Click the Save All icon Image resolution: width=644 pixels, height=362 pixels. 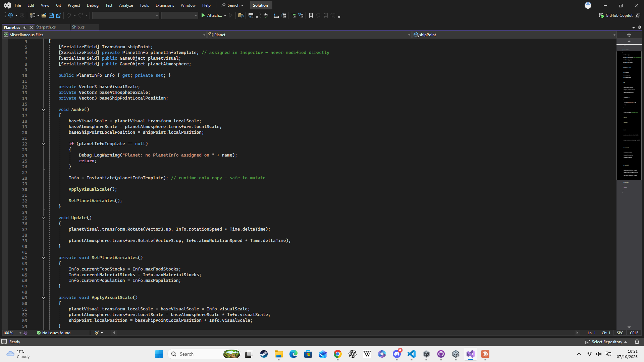click(x=58, y=15)
